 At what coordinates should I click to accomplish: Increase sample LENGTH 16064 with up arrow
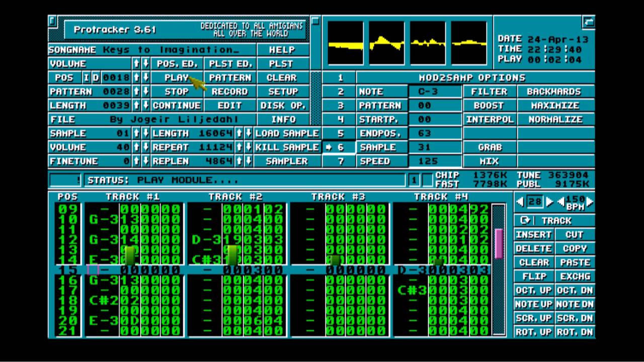239,134
